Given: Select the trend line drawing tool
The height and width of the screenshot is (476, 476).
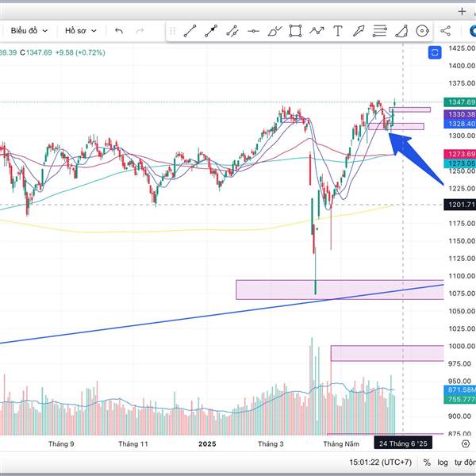Looking at the screenshot, I should 190,31.
